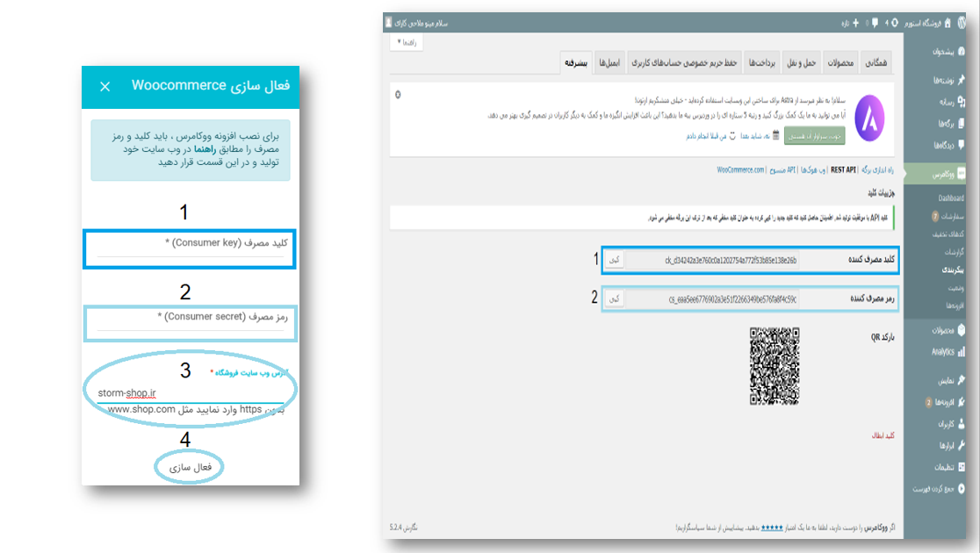
Task: Open راه اندازی برگه page setup link
Action: (877, 170)
